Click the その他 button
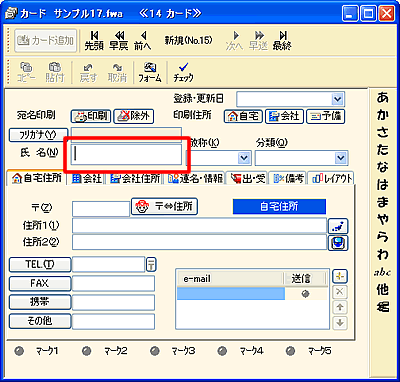The width and height of the screenshot is (400, 382). click(x=40, y=321)
